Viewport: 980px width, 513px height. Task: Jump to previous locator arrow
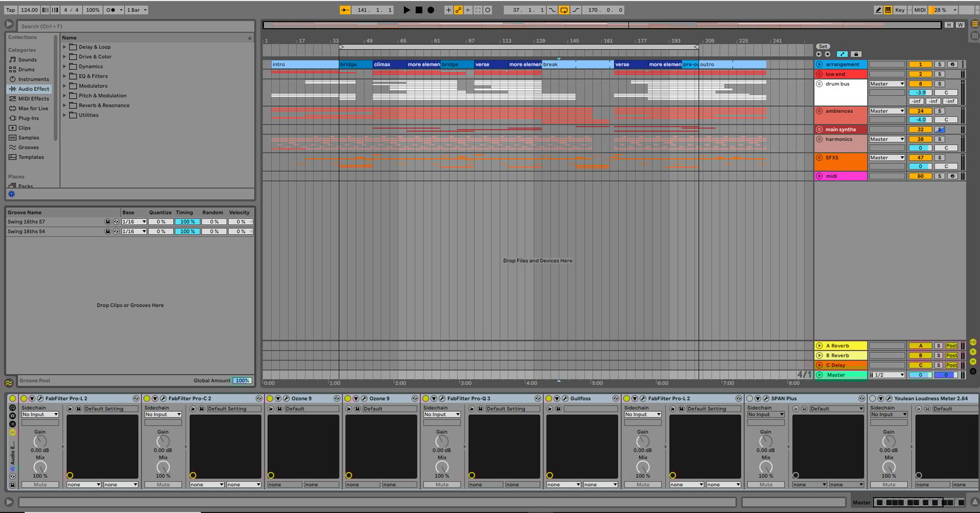coord(819,54)
